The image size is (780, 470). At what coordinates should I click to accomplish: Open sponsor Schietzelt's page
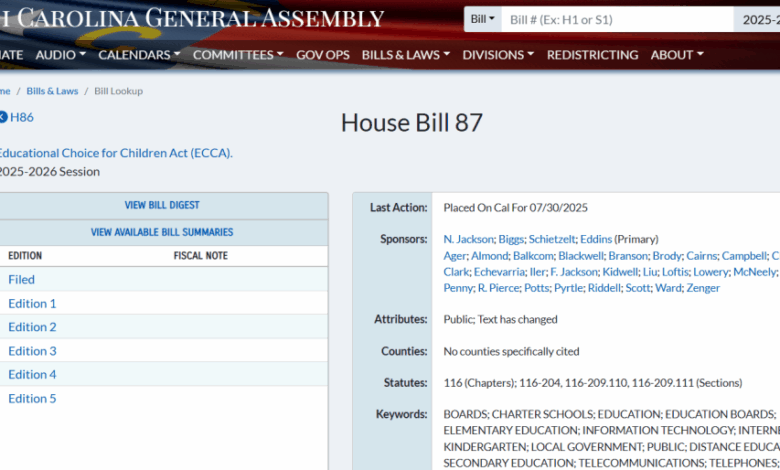pos(552,239)
